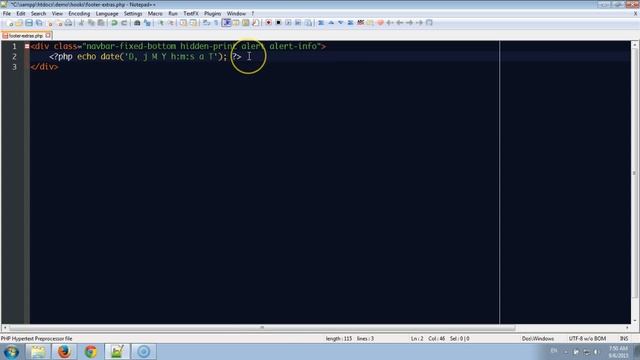This screenshot has width=640, height=360.
Task: Open the File menu
Action: click(x=7, y=13)
